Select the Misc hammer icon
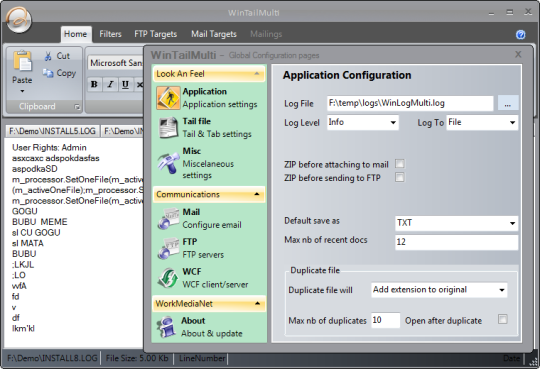The image size is (540, 369). pos(168,163)
